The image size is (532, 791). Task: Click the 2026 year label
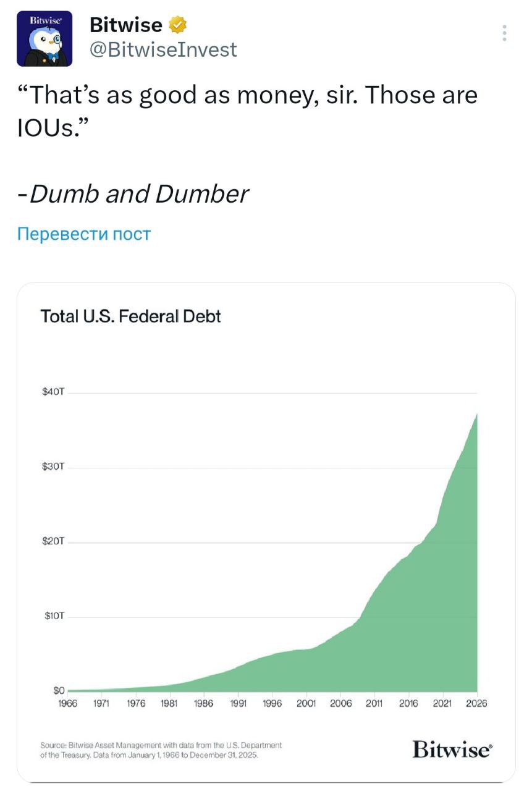[x=476, y=704]
